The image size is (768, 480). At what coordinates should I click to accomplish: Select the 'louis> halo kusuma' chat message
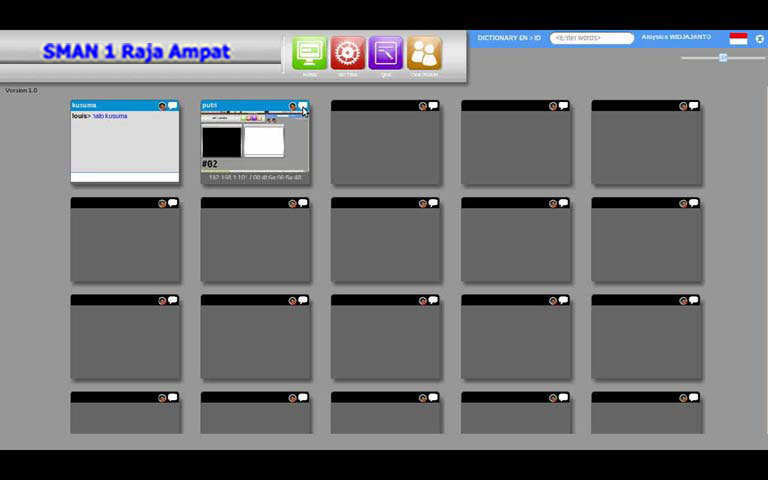pyautogui.click(x=100, y=116)
